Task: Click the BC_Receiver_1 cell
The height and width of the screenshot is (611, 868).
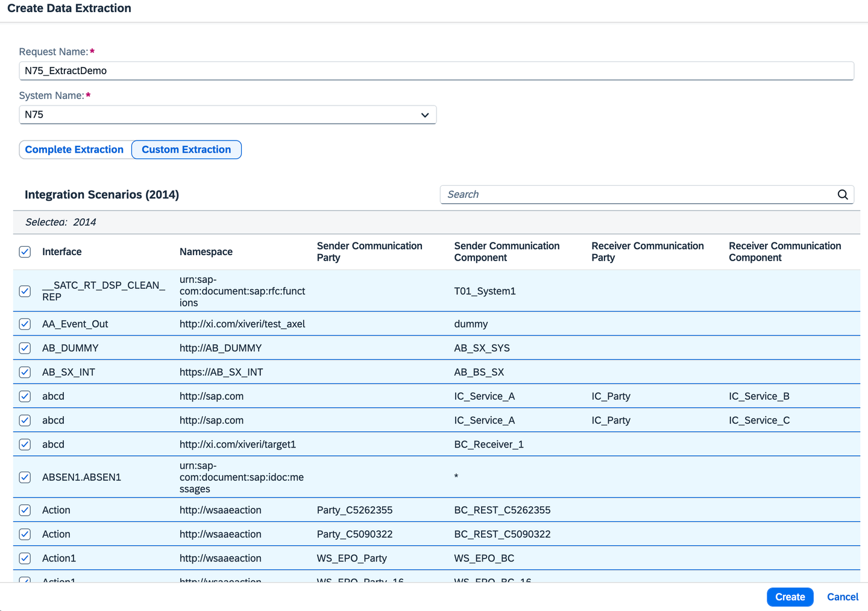Action: (489, 445)
